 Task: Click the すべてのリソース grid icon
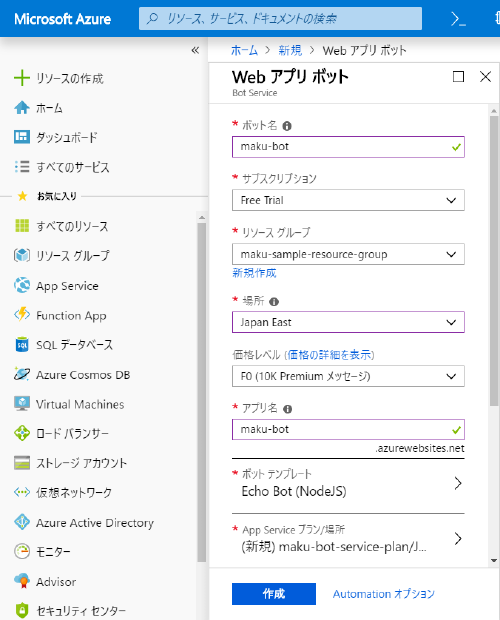pyautogui.click(x=22, y=226)
